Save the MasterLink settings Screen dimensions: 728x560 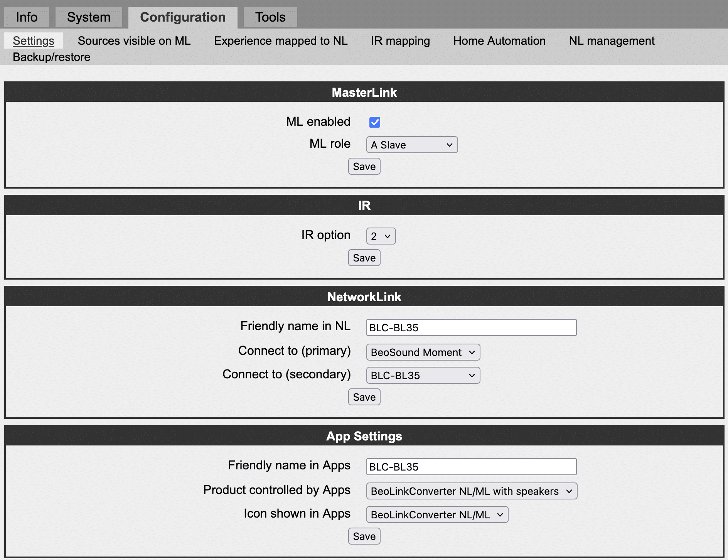(x=364, y=166)
